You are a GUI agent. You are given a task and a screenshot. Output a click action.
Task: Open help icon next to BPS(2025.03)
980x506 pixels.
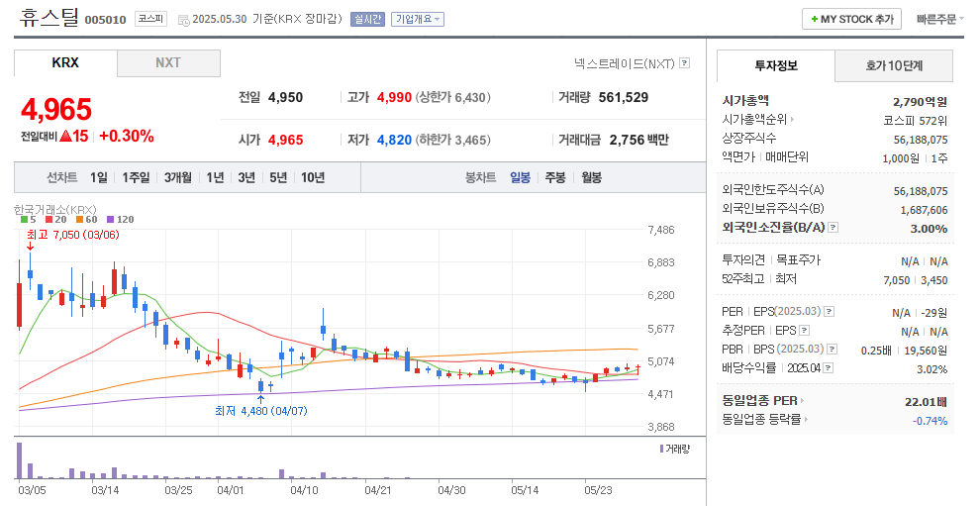[832, 349]
